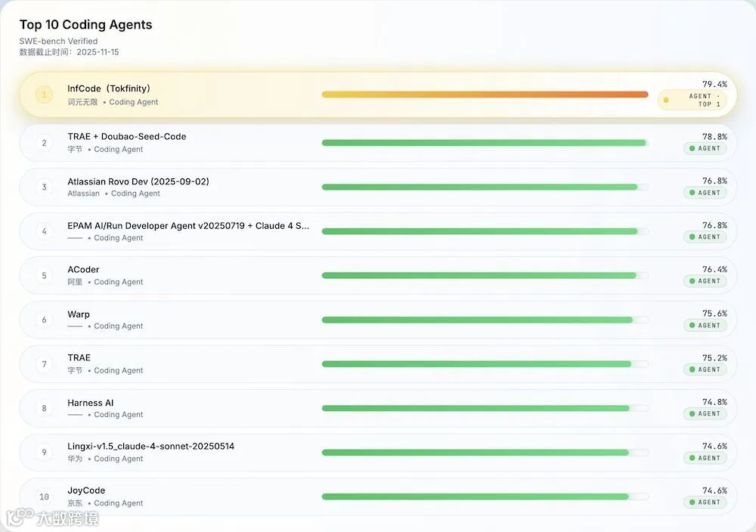The image size is (756, 532).
Task: Select the InfCode (Tokfinity) name
Action: (109, 88)
